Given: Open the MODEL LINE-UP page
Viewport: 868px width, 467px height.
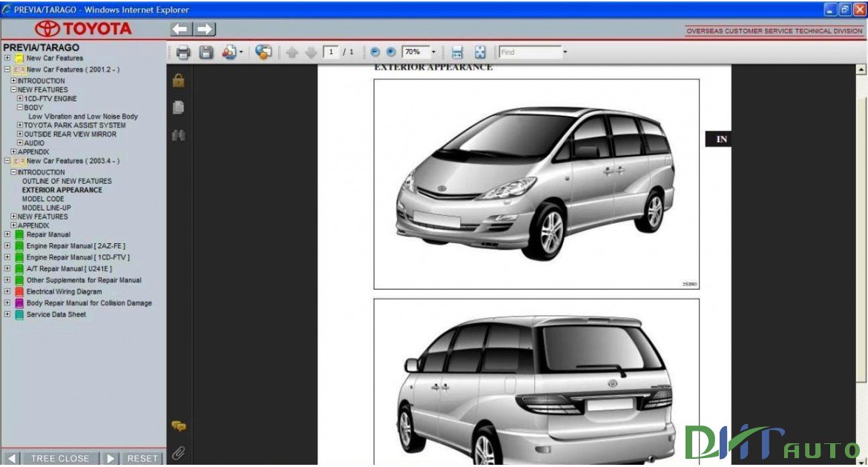Looking at the screenshot, I should [47, 208].
